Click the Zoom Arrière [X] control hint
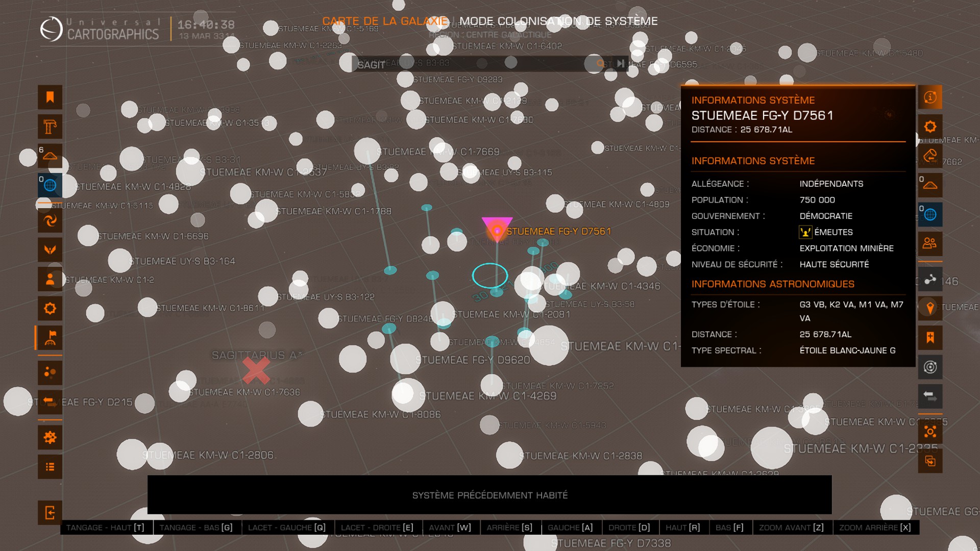The height and width of the screenshot is (551, 980). [875, 528]
